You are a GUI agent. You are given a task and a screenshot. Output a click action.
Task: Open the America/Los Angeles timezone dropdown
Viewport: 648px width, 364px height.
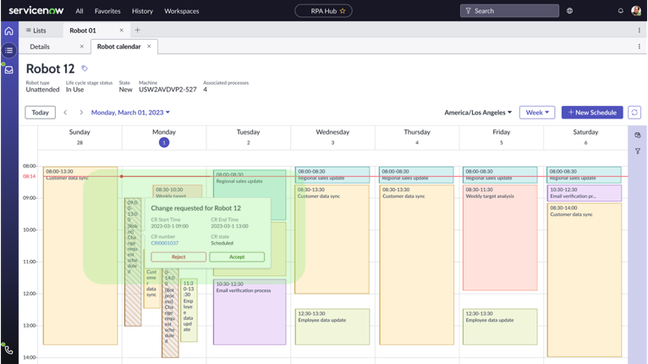coord(478,112)
